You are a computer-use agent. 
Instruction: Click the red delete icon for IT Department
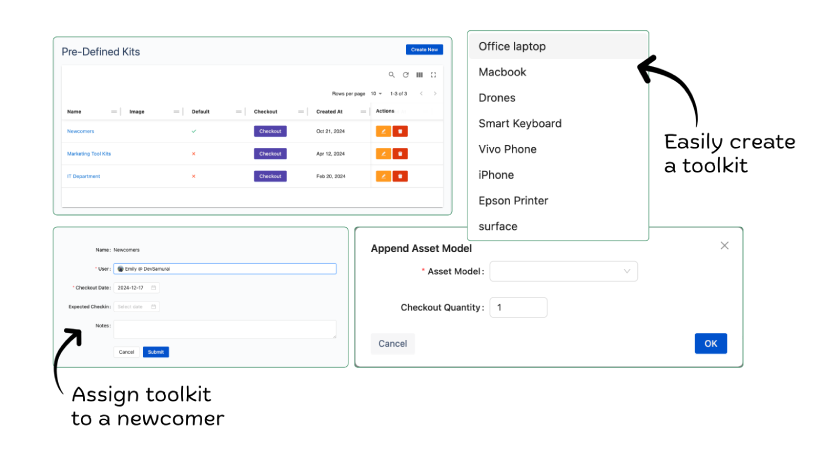[x=400, y=176]
